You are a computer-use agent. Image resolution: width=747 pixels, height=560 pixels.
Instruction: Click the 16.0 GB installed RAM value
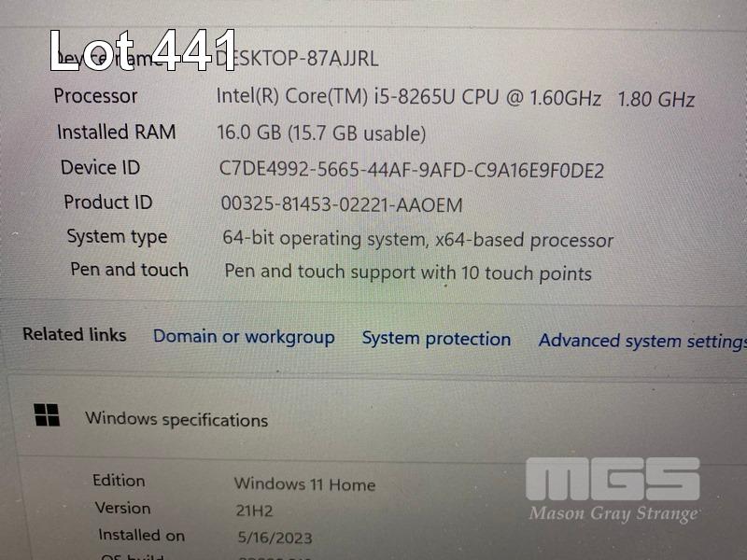click(321, 133)
